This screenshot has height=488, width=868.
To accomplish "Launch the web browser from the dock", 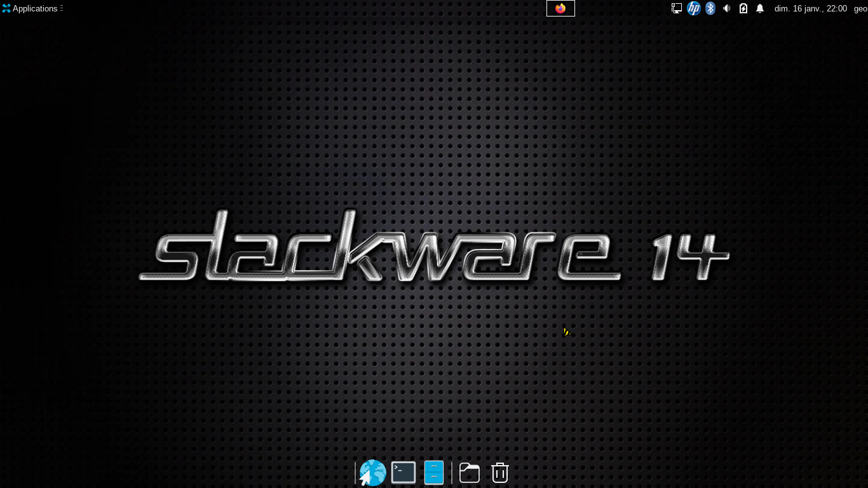I will (372, 473).
